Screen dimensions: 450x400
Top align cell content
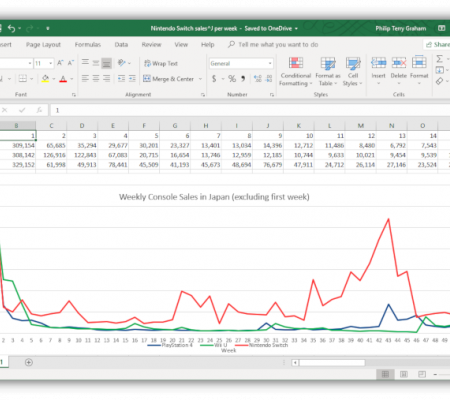85,63
